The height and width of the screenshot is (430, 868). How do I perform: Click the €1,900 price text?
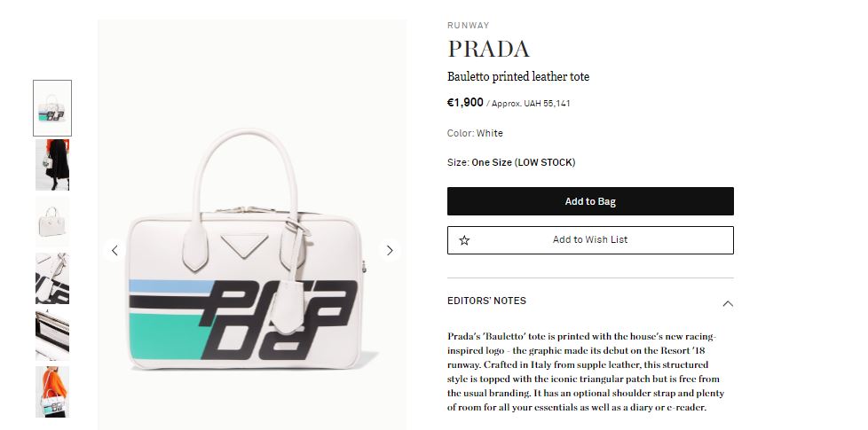pyautogui.click(x=465, y=103)
